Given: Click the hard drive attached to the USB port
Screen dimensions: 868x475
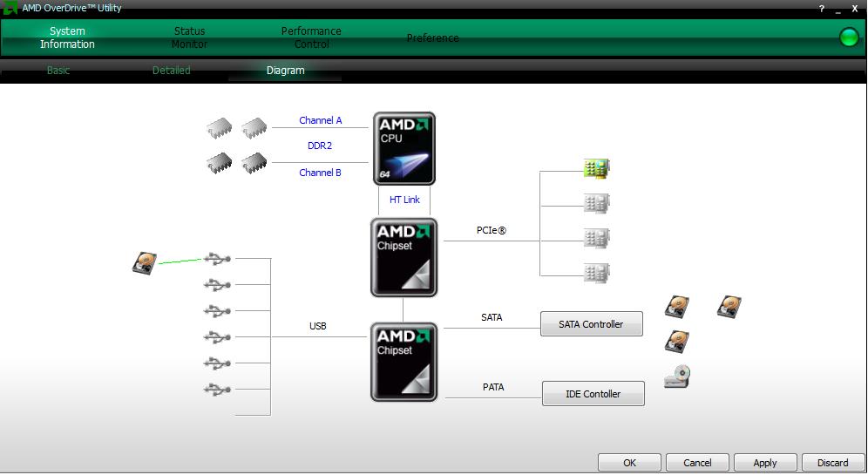Looking at the screenshot, I should tap(145, 263).
